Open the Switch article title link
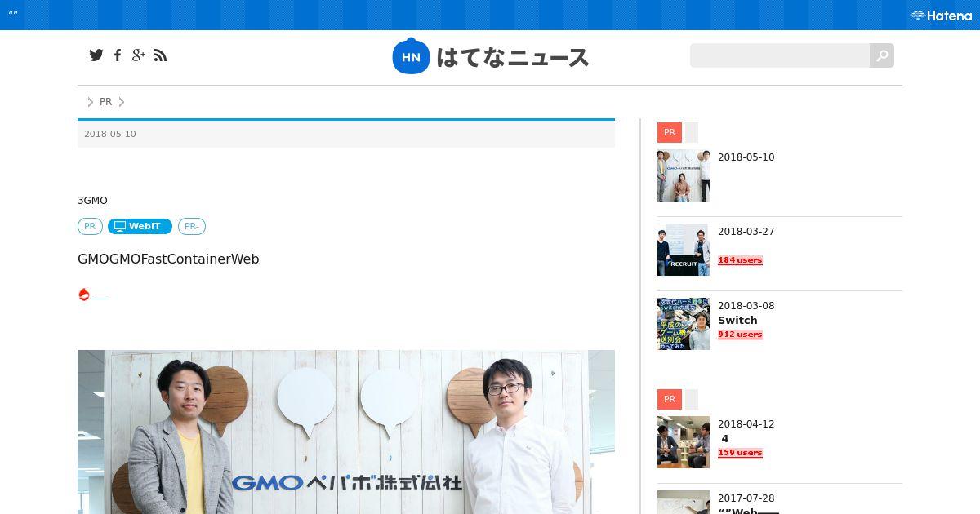This screenshot has height=514, width=980. pyautogui.click(x=737, y=320)
